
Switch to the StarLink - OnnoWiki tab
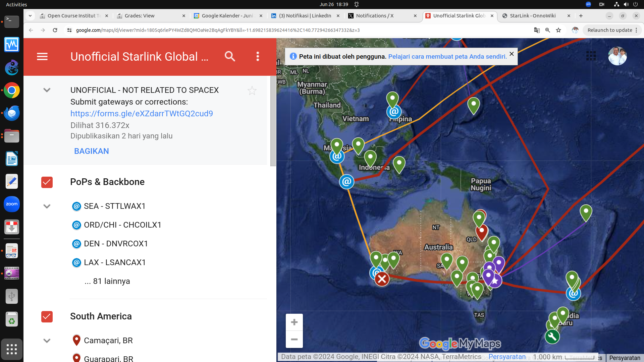tap(533, 16)
